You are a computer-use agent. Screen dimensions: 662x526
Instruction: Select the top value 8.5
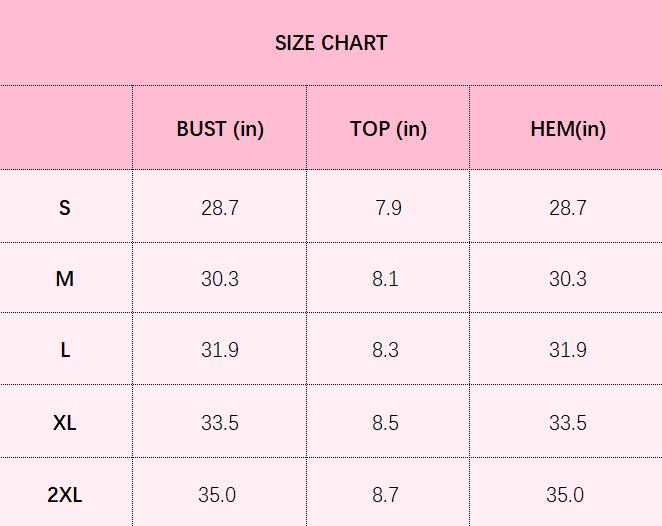385,423
